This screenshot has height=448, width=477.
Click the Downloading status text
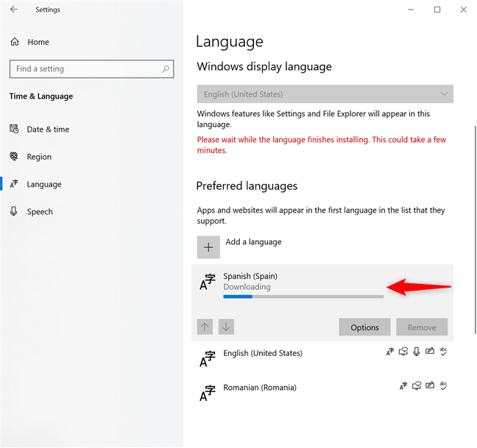tap(247, 287)
